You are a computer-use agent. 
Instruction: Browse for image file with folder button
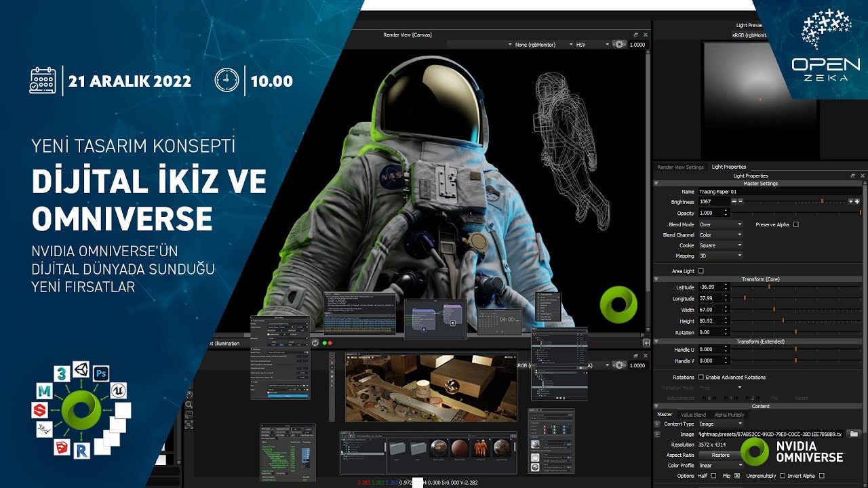[x=854, y=434]
